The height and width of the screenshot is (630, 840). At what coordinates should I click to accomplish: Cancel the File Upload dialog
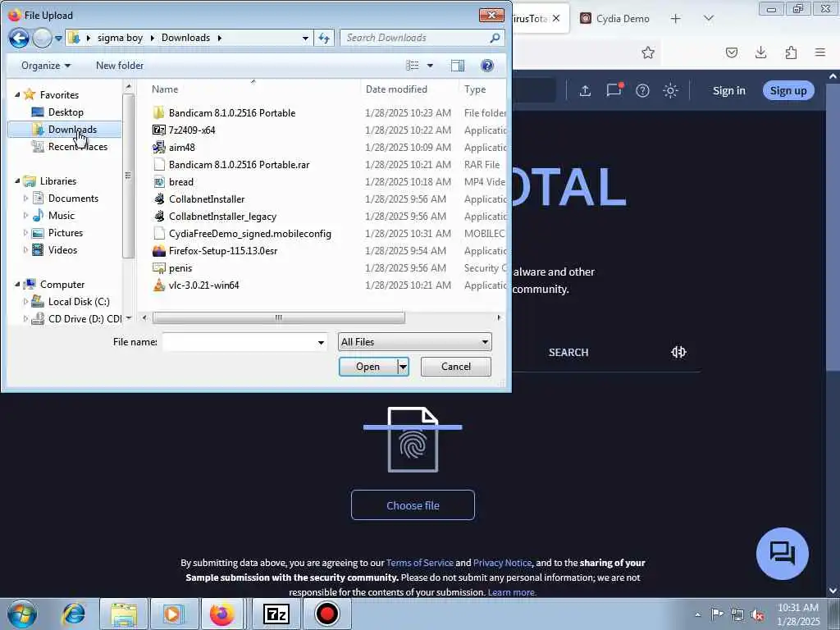(x=456, y=367)
